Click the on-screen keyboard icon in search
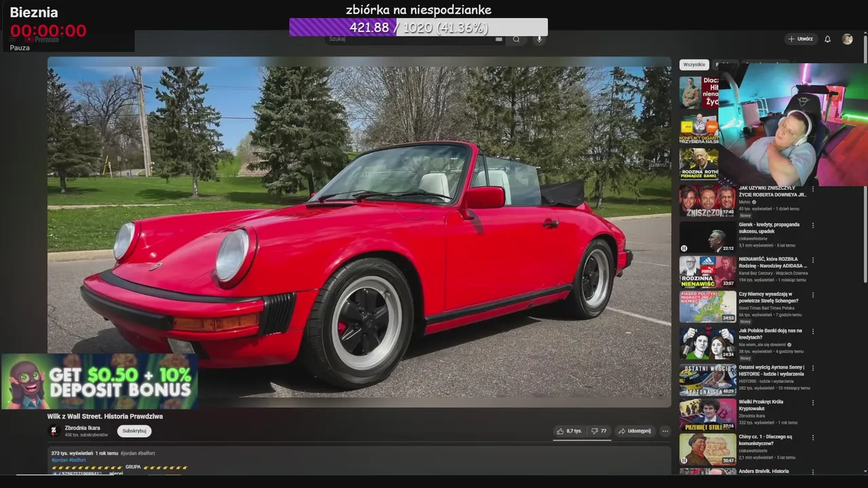 click(499, 39)
